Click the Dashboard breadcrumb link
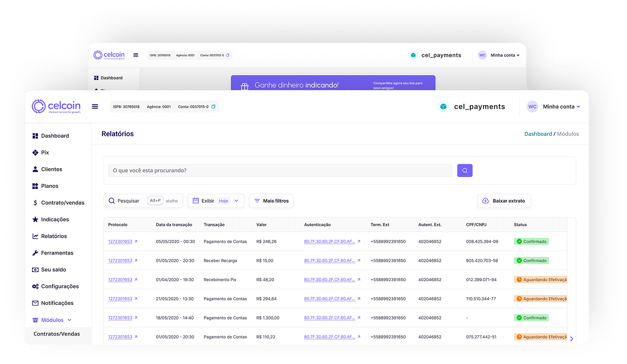 point(538,134)
